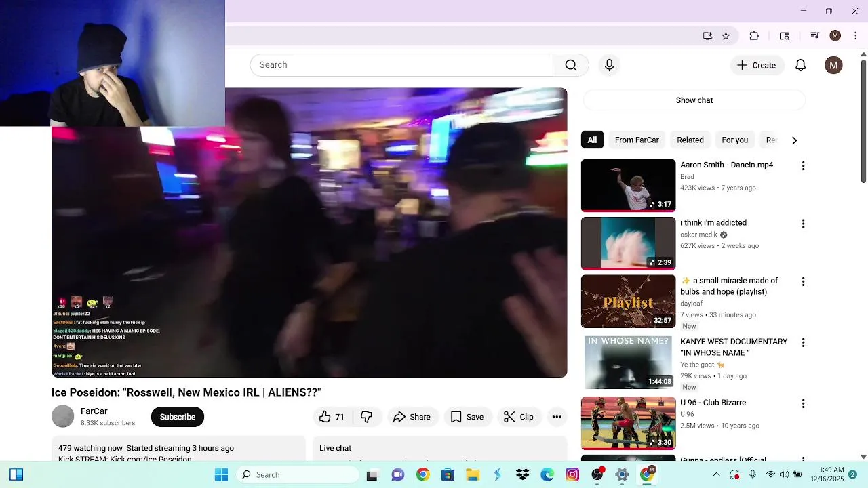This screenshot has width=868, height=488.
Task: Open the Windows Start menu
Action: click(221, 474)
